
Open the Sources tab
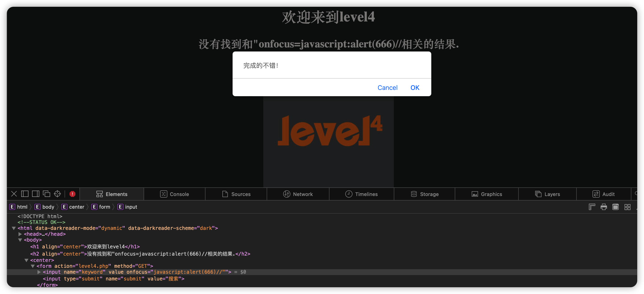tap(236, 194)
